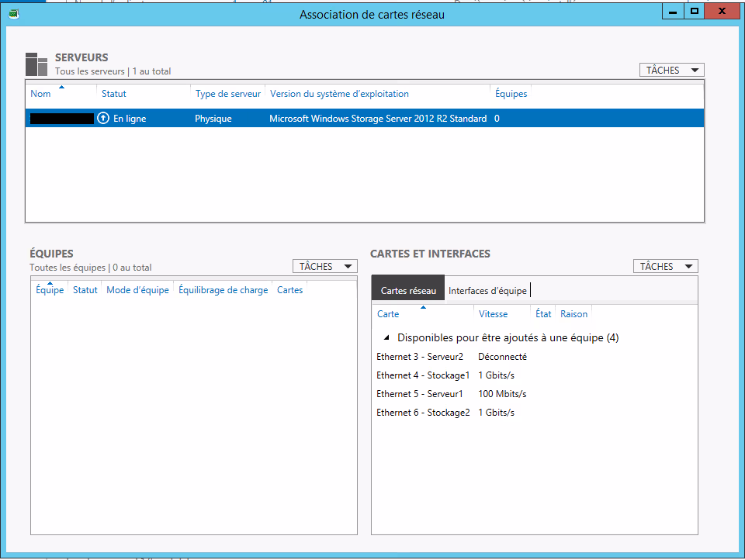Select the online Physique server row

click(363, 119)
